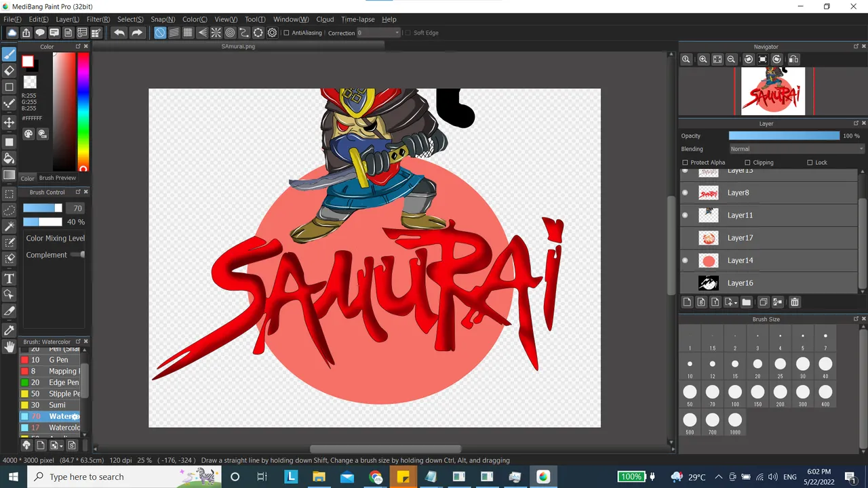Hide Layer8 visibility dot
The height and width of the screenshot is (488, 868).
(x=685, y=192)
